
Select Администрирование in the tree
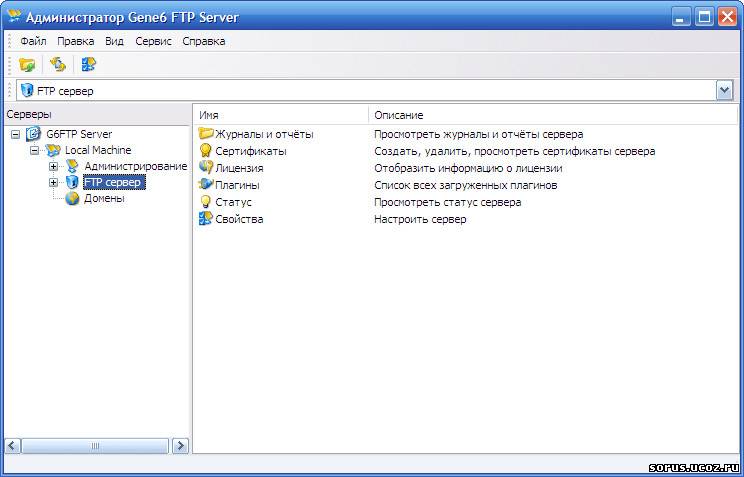coord(136,167)
